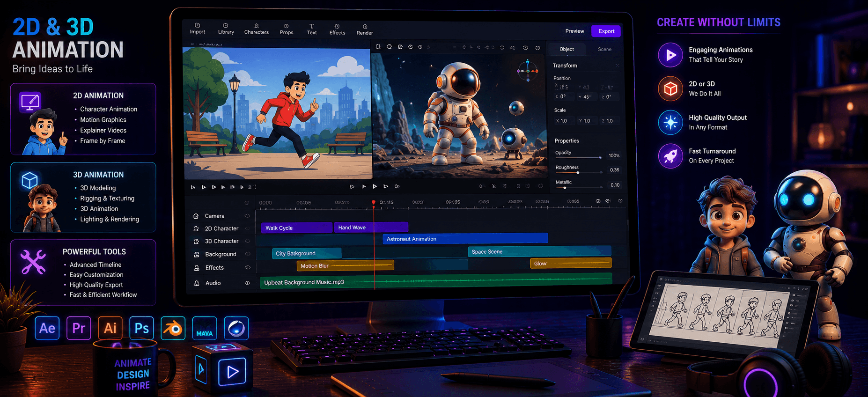Image resolution: width=868 pixels, height=397 pixels.
Task: Click the axis gizmo in the 3D viewport
Action: [528, 71]
